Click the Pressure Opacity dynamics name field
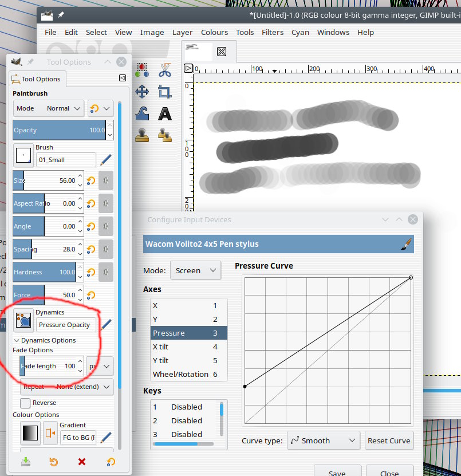This screenshot has height=476, width=461. coord(66,325)
